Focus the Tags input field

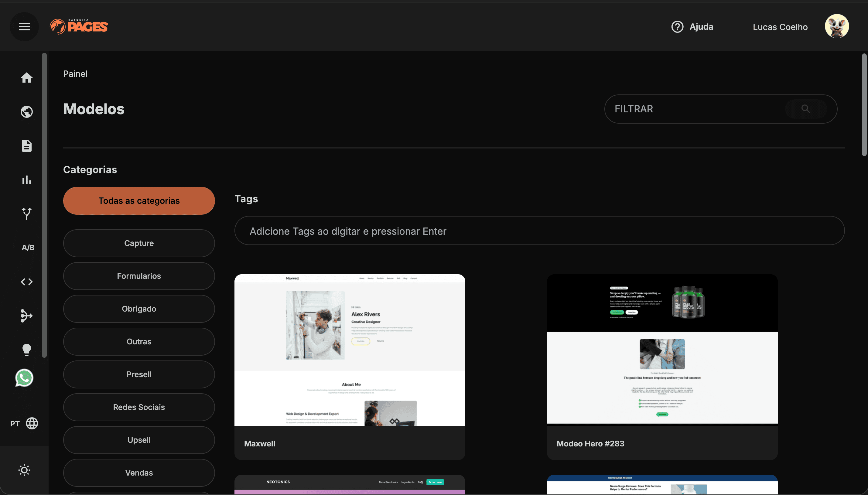pyautogui.click(x=539, y=231)
